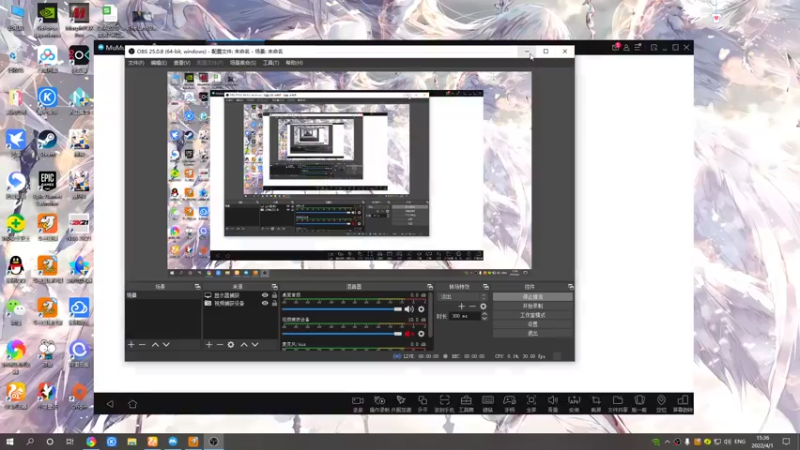800x450 pixels.
Task: Click the 退出 exit button
Action: 533,334
